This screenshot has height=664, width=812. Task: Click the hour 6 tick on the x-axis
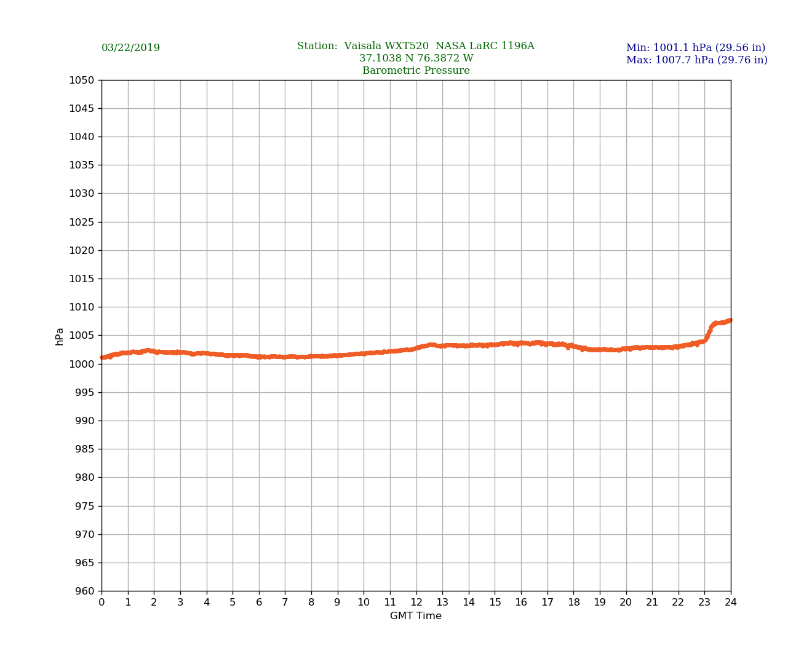tap(259, 603)
